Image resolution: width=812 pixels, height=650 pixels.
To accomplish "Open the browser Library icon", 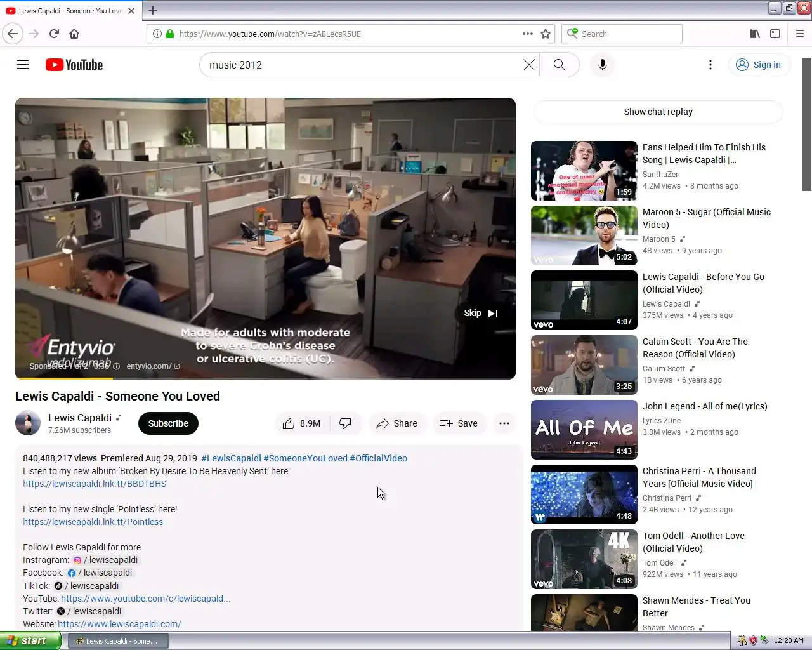I will point(755,34).
